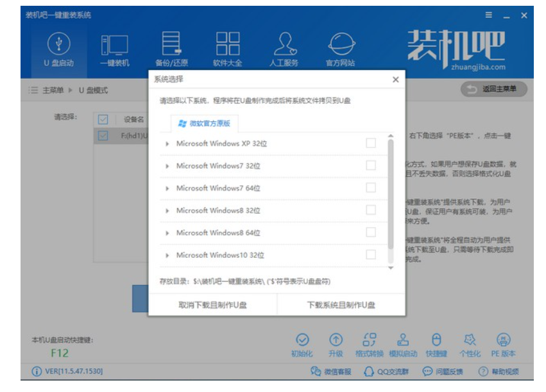Select the Microsoft Windows7 64位 row text
The image size is (546, 392).
[x=218, y=188]
